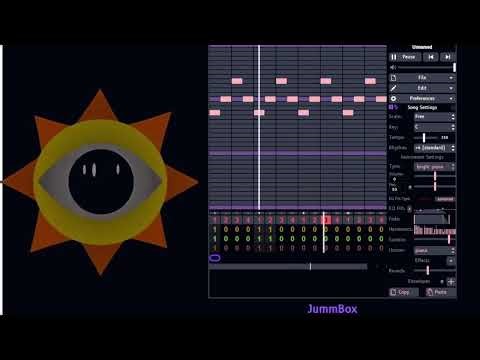The height and width of the screenshot is (360, 480).
Task: Open the Effects dropdown button
Action: [451, 260]
